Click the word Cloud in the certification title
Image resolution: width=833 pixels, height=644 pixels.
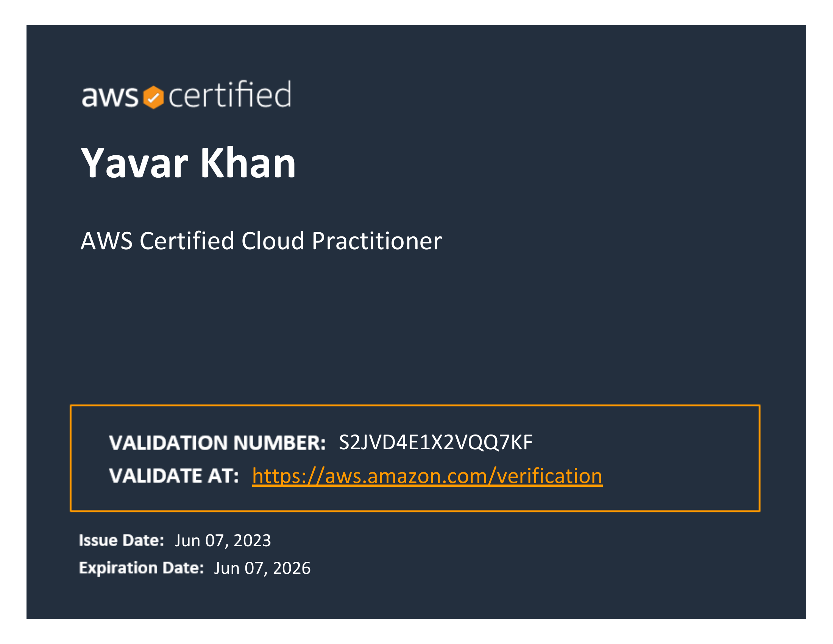pos(273,241)
